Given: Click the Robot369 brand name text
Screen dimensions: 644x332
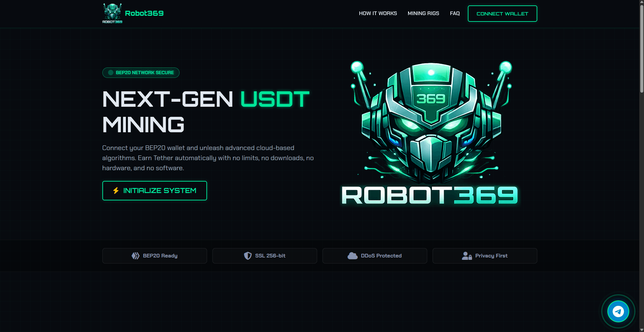Looking at the screenshot, I should [144, 13].
